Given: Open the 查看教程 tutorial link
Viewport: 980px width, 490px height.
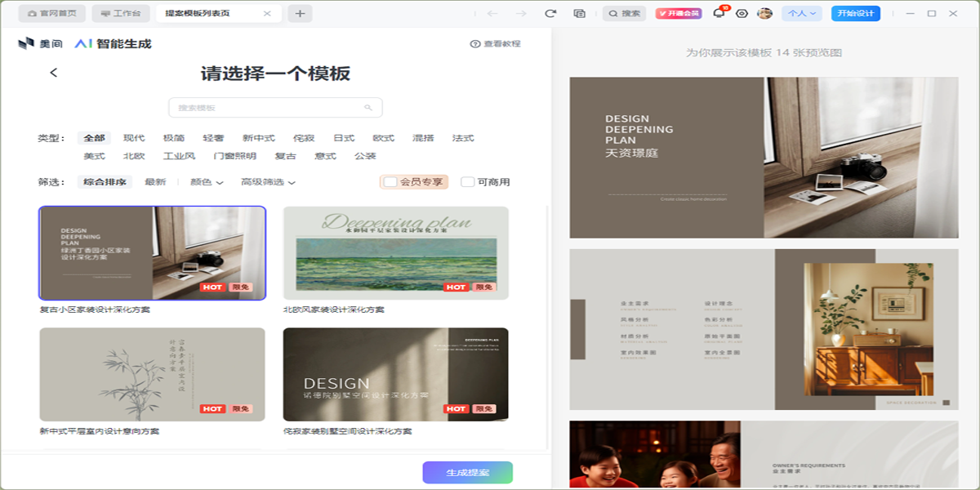Looking at the screenshot, I should coord(495,44).
